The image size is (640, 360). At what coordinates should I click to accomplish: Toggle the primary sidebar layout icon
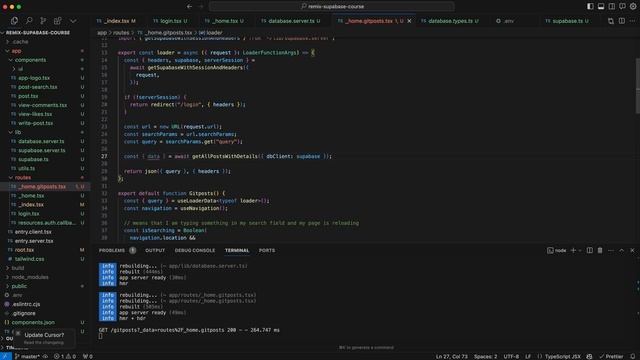tap(590, 6)
